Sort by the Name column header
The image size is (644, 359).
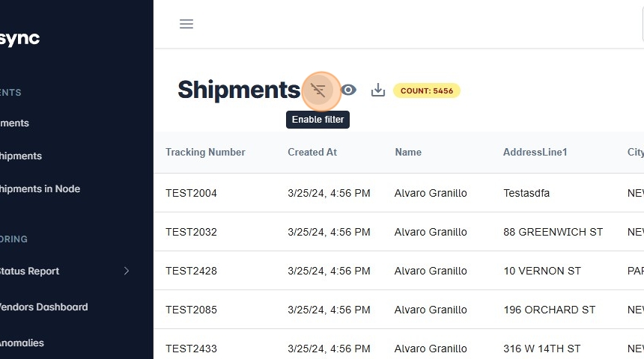tap(408, 152)
